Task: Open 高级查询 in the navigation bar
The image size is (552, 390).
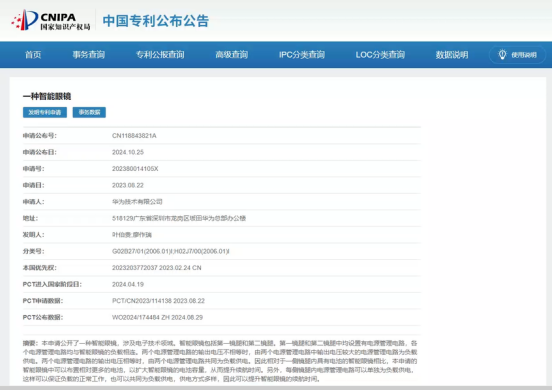Action: pos(232,55)
